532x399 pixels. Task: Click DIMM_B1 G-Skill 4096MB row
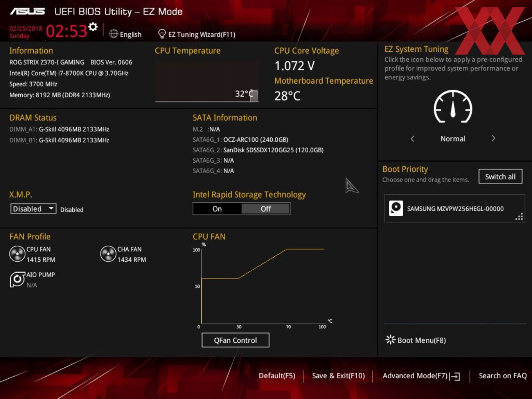(59, 140)
